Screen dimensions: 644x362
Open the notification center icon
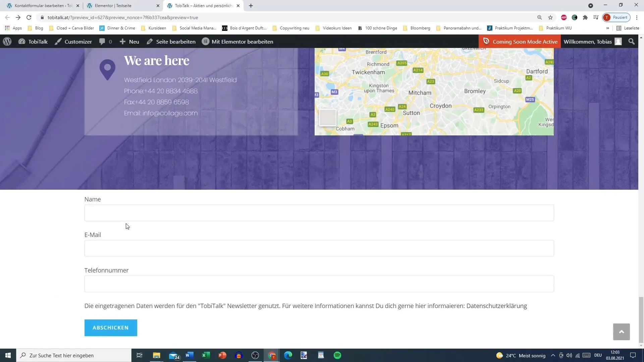coord(633,355)
